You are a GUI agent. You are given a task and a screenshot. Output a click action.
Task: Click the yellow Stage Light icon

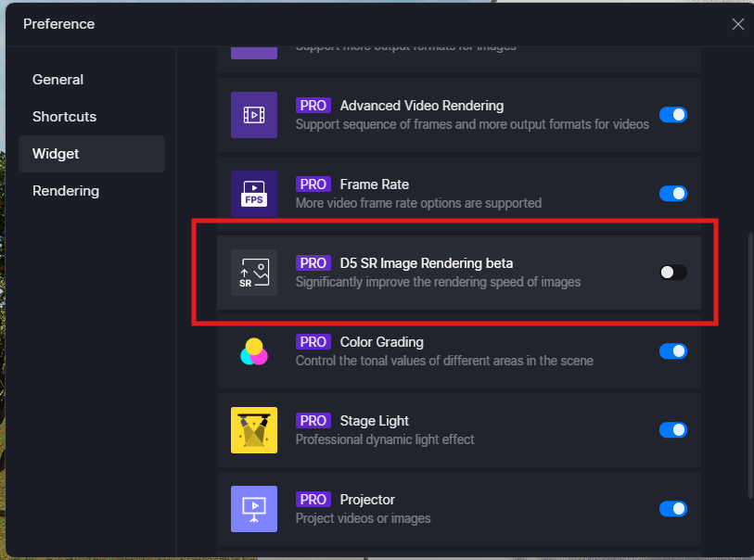tap(253, 430)
